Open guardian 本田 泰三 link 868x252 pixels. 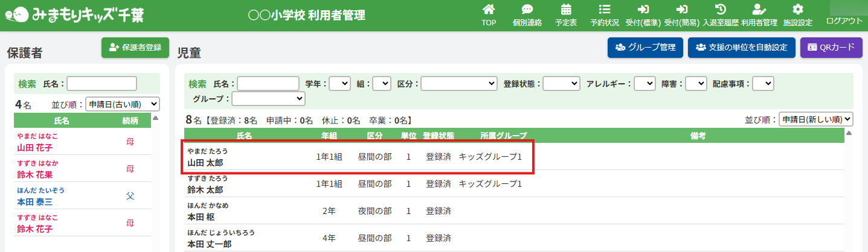(34, 201)
